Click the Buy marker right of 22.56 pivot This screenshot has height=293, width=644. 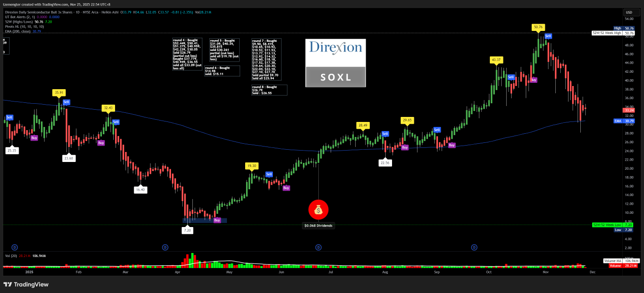(405, 147)
